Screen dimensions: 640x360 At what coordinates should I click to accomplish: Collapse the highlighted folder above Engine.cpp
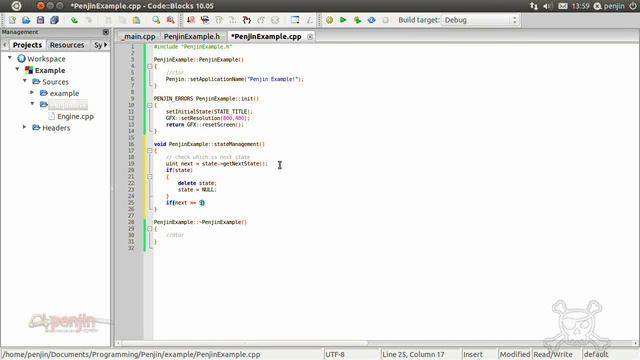click(32, 104)
